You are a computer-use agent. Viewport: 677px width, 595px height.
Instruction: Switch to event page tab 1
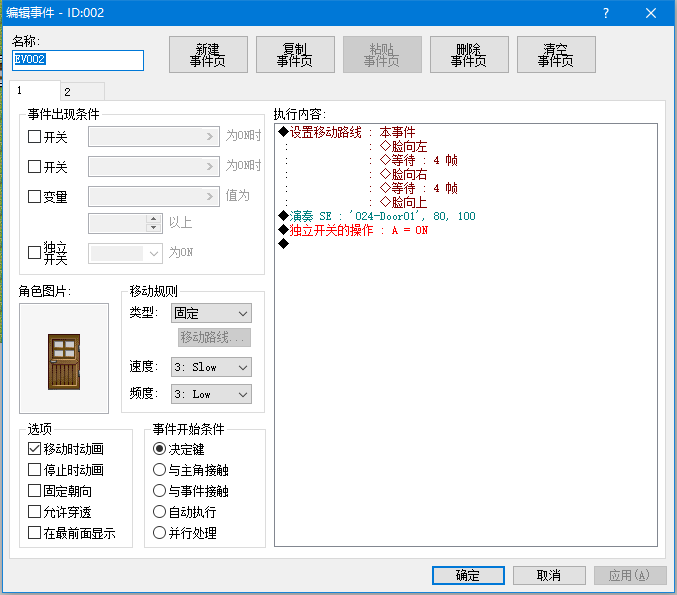click(x=35, y=91)
